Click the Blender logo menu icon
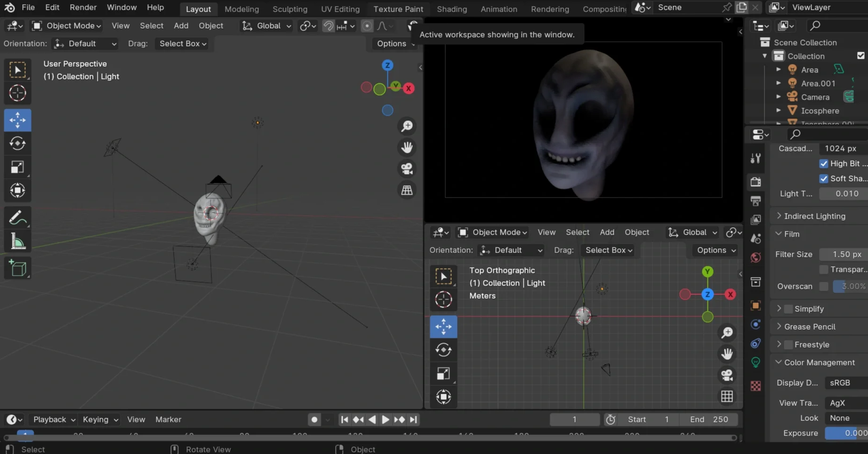Screen dimensions: 868x454 pos(9,8)
